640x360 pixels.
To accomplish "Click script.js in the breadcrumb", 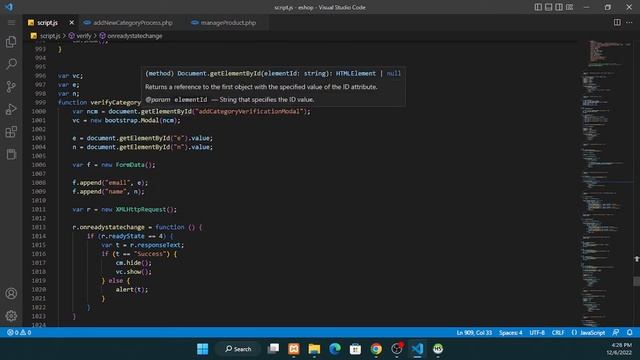I will pos(50,36).
